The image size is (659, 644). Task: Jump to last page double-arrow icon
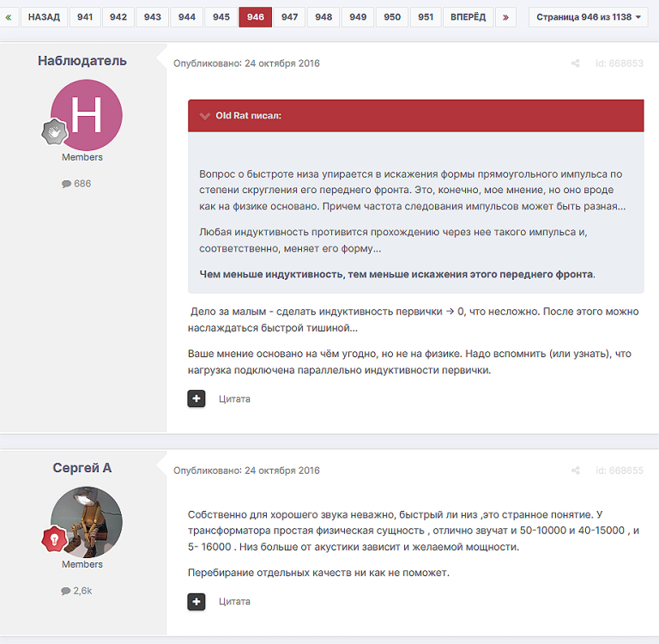click(x=505, y=17)
